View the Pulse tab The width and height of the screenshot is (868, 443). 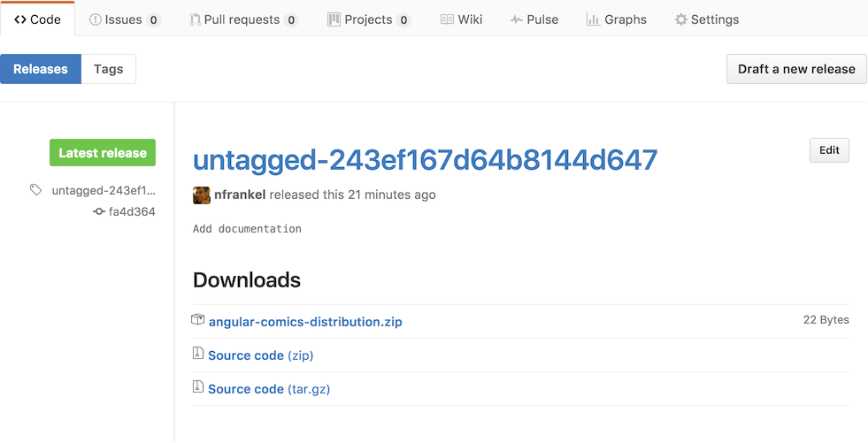[534, 20]
